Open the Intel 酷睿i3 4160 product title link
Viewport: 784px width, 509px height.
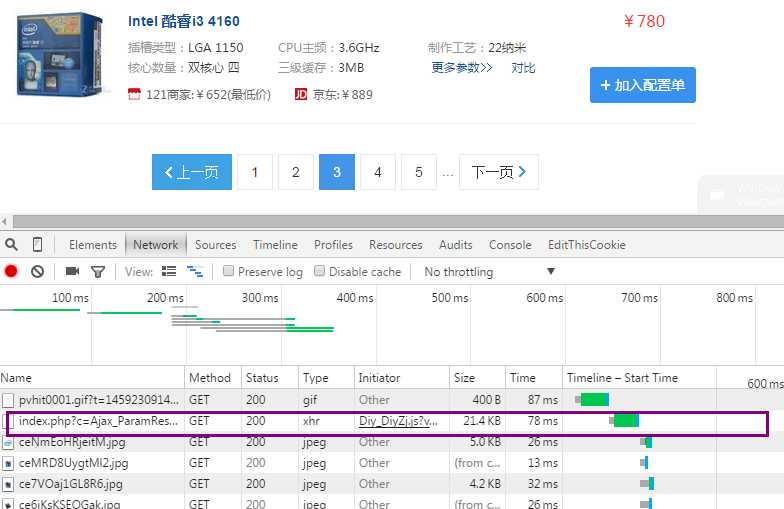coord(184,21)
